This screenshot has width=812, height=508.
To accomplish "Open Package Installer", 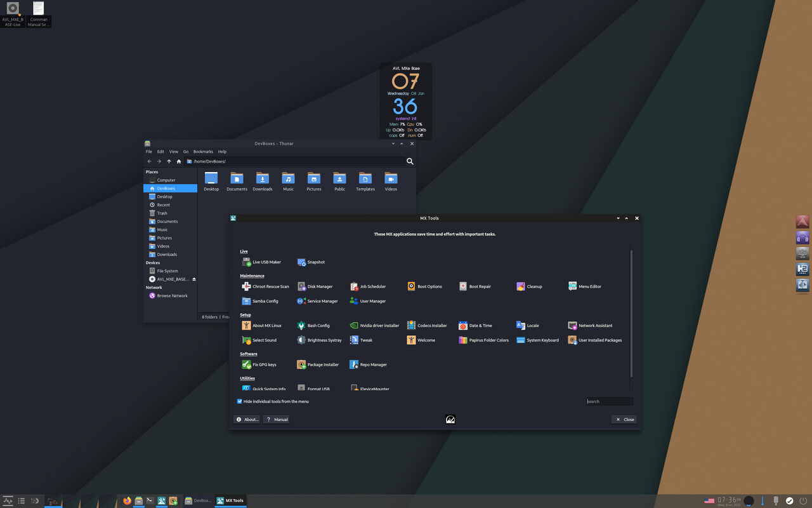I will coord(318,364).
